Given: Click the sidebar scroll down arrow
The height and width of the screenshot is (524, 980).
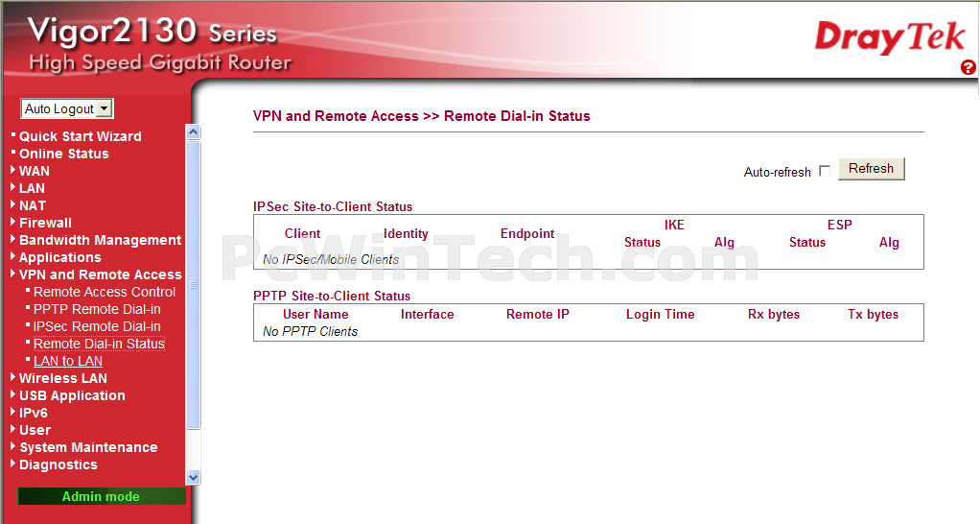Looking at the screenshot, I should click(193, 477).
